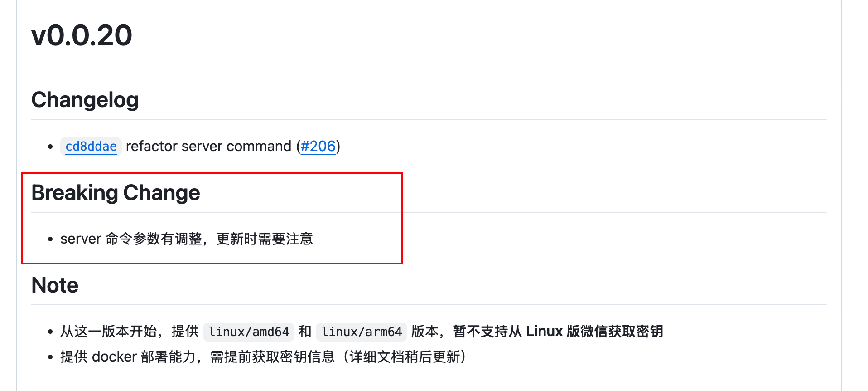868x391 pixels.
Task: Click the "需提前获取密钥信息" text
Action: (x=272, y=357)
